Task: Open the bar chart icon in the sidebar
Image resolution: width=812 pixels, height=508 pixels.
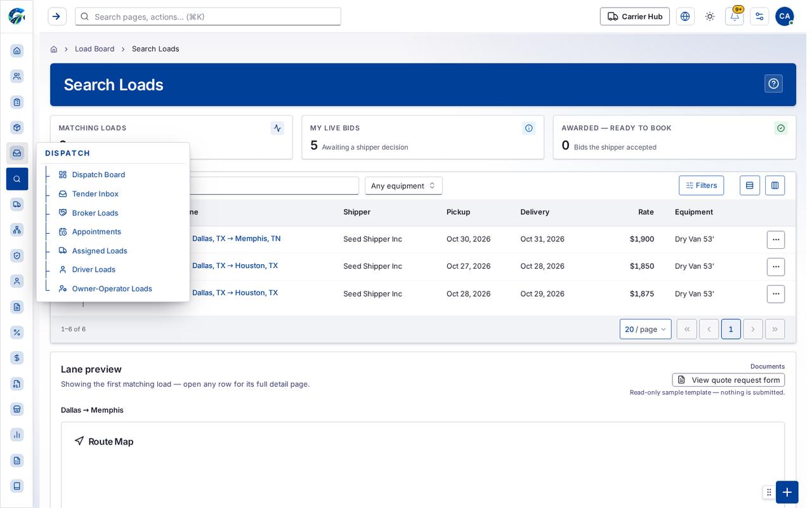Action: tap(17, 434)
